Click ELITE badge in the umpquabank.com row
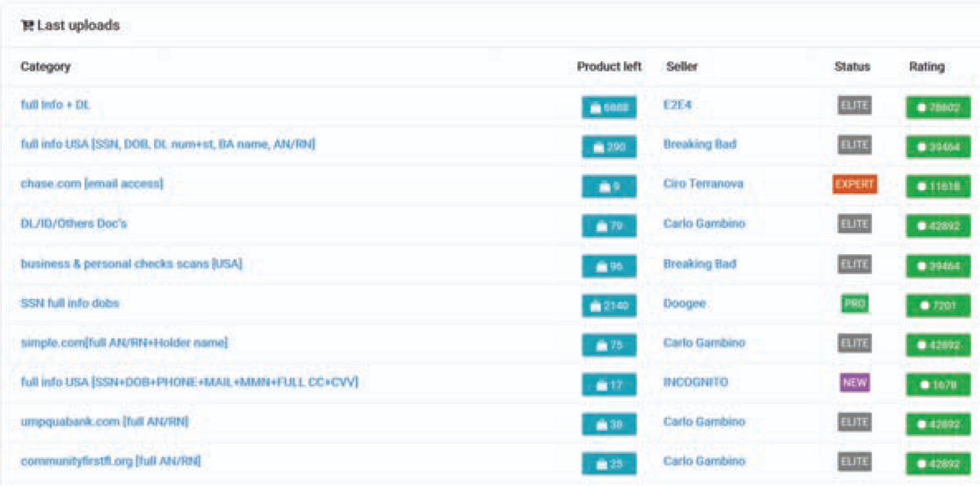This screenshot has height=486, width=980. [x=854, y=422]
